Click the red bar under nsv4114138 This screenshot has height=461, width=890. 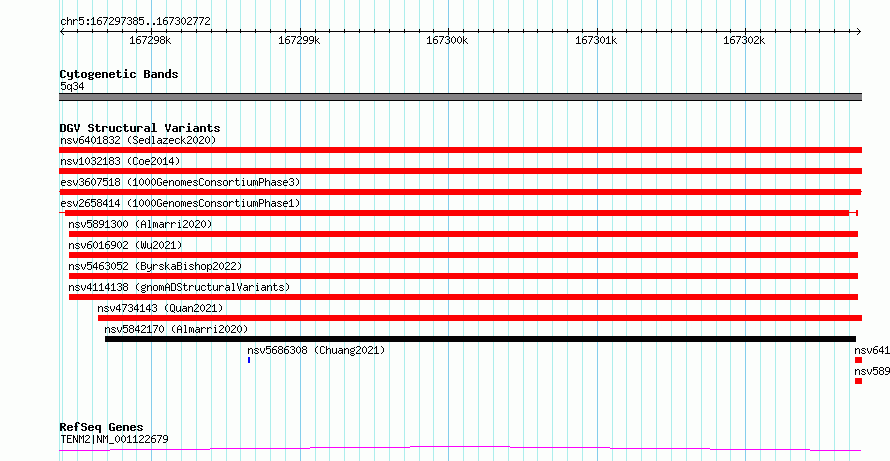463,297
